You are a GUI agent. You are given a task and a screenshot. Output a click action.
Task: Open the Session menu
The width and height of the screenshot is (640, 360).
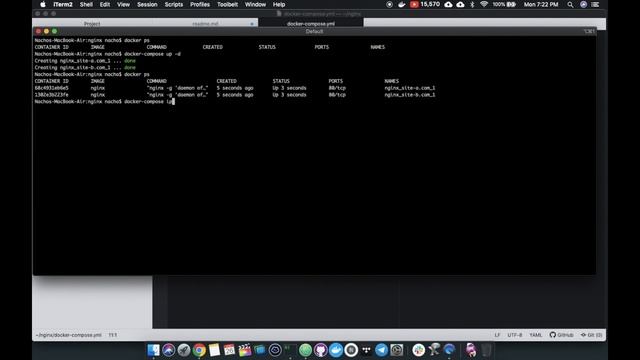tap(147, 4)
